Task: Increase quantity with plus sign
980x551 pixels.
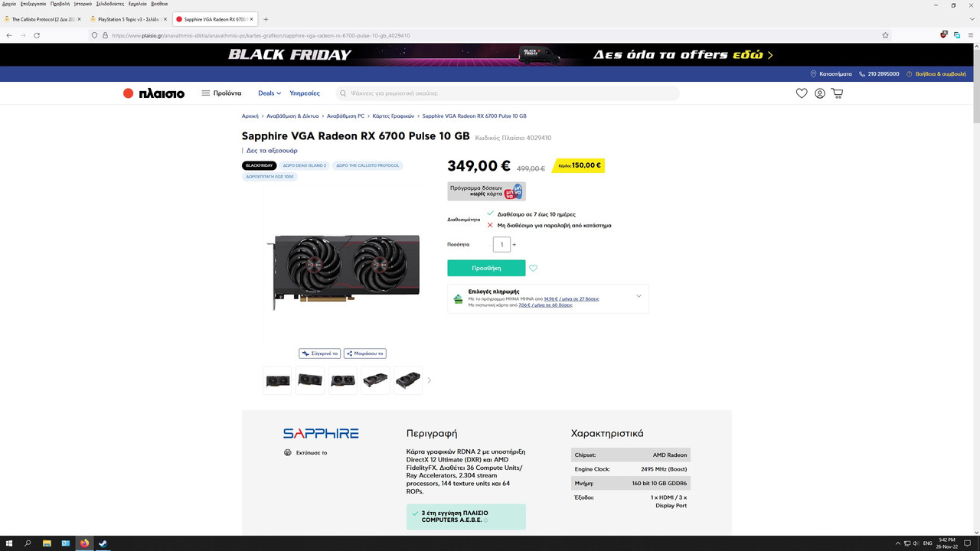Action: click(514, 245)
